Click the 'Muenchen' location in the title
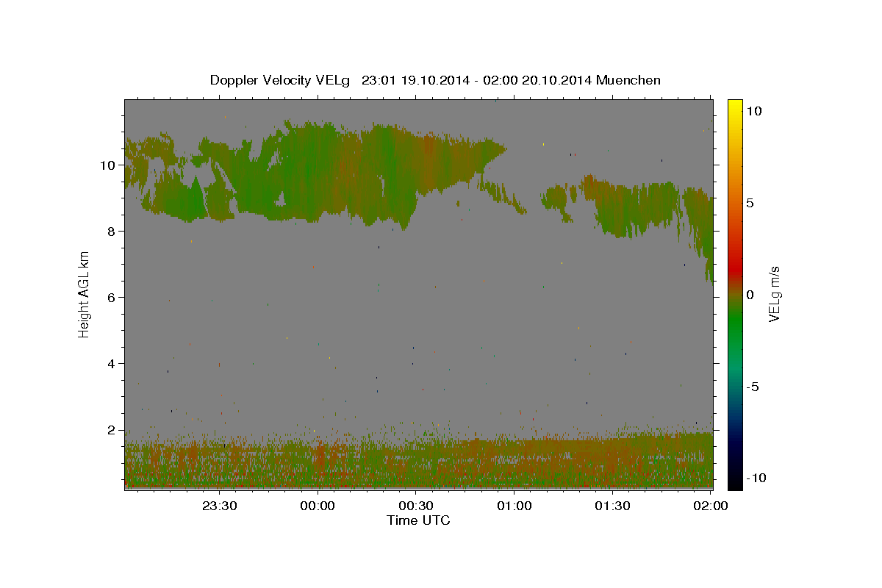This screenshot has height=588, width=882. 628,80
